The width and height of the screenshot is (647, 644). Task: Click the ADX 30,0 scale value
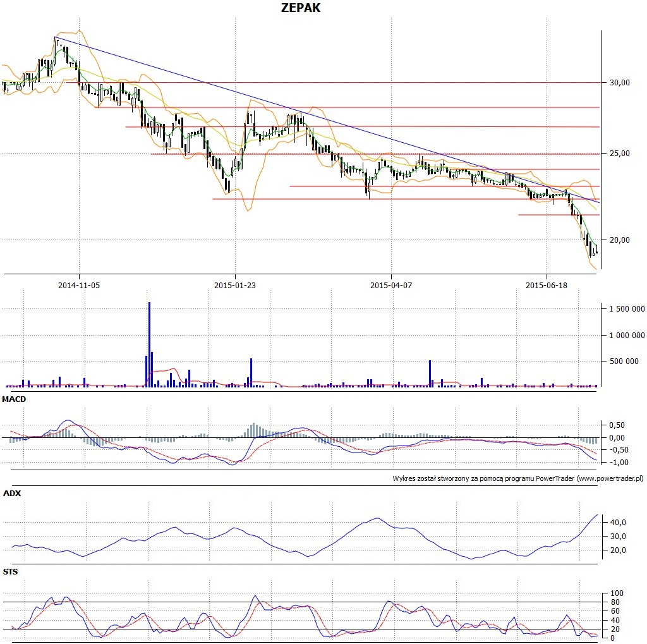pos(618,537)
